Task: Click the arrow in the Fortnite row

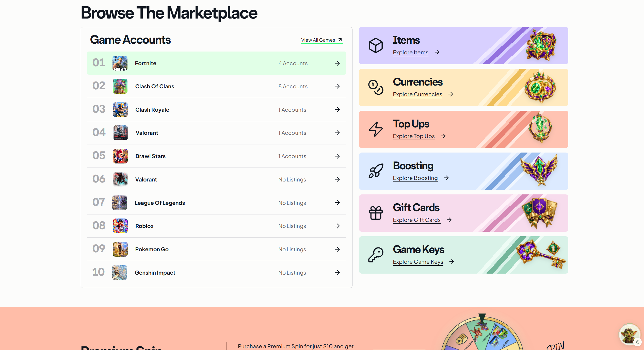Action: click(337, 63)
